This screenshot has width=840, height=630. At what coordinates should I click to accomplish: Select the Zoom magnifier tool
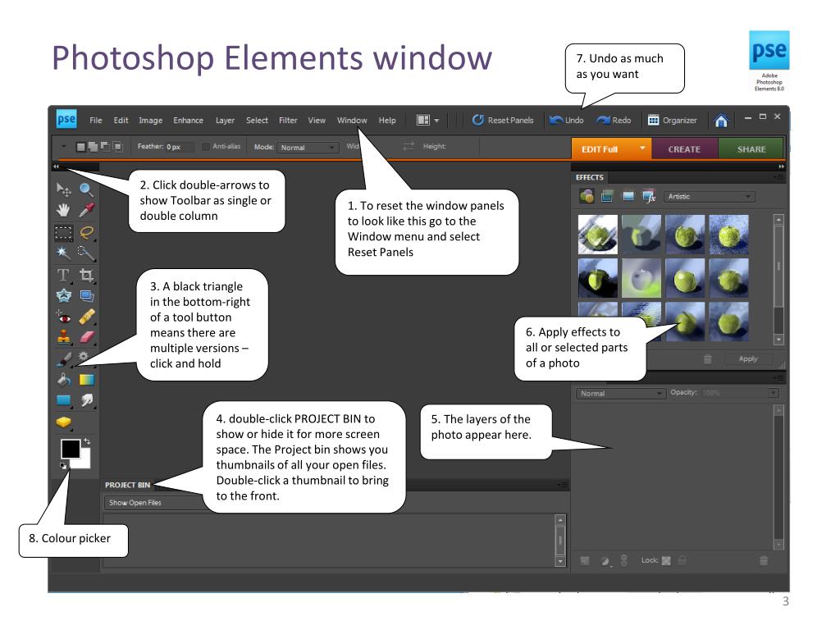pyautogui.click(x=86, y=189)
